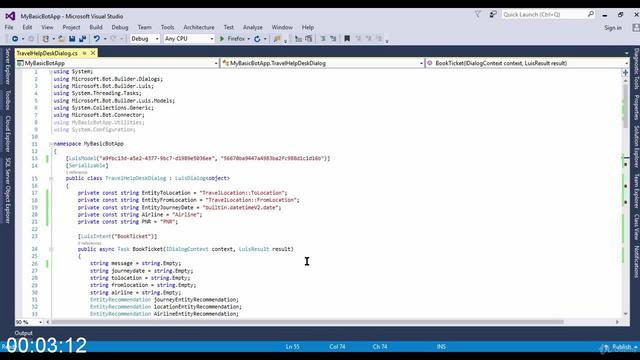Click the notifications flag icon in title bar
The height and width of the screenshot is (360, 640).
(x=478, y=14)
